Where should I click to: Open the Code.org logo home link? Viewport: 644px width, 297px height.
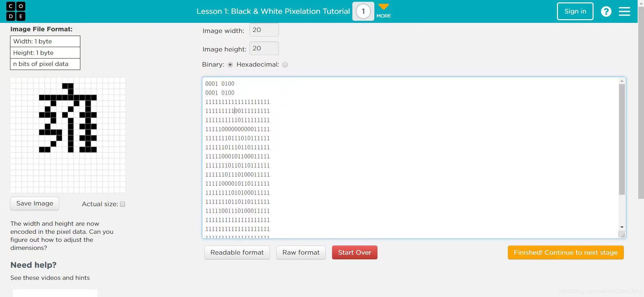[16, 11]
